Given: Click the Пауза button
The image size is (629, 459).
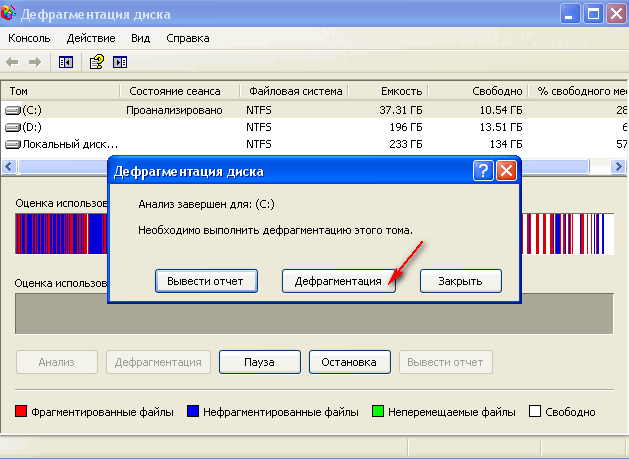Looking at the screenshot, I should click(259, 362).
